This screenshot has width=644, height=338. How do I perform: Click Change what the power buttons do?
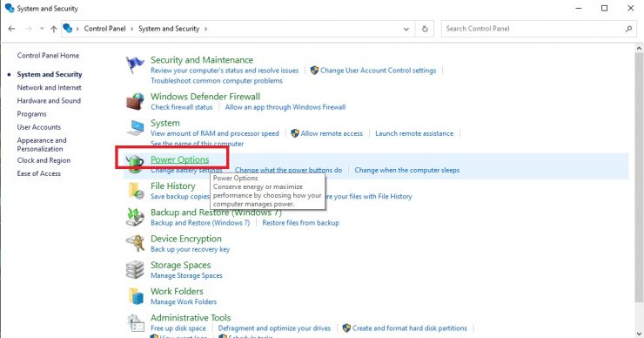(x=288, y=170)
